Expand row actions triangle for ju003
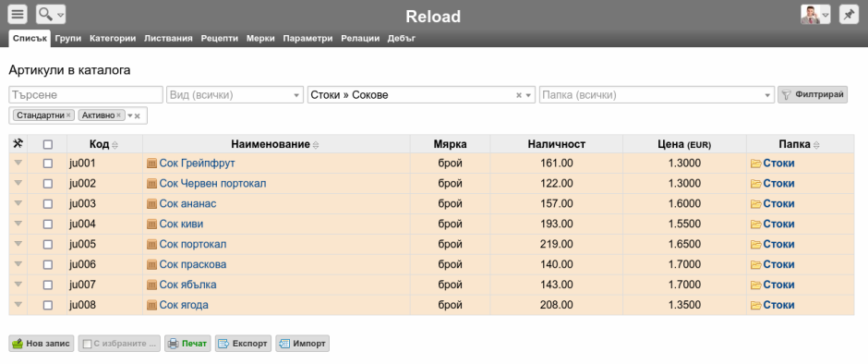 [x=18, y=203]
